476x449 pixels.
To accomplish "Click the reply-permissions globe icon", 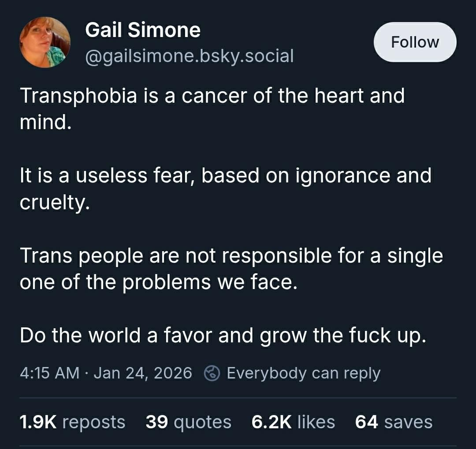I will [x=213, y=373].
